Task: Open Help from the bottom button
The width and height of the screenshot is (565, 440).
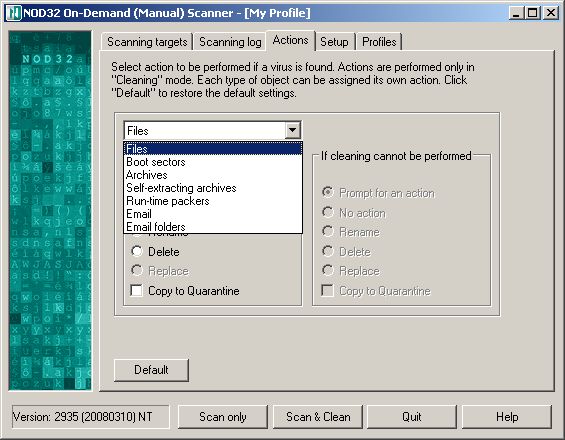Action: click(x=507, y=417)
